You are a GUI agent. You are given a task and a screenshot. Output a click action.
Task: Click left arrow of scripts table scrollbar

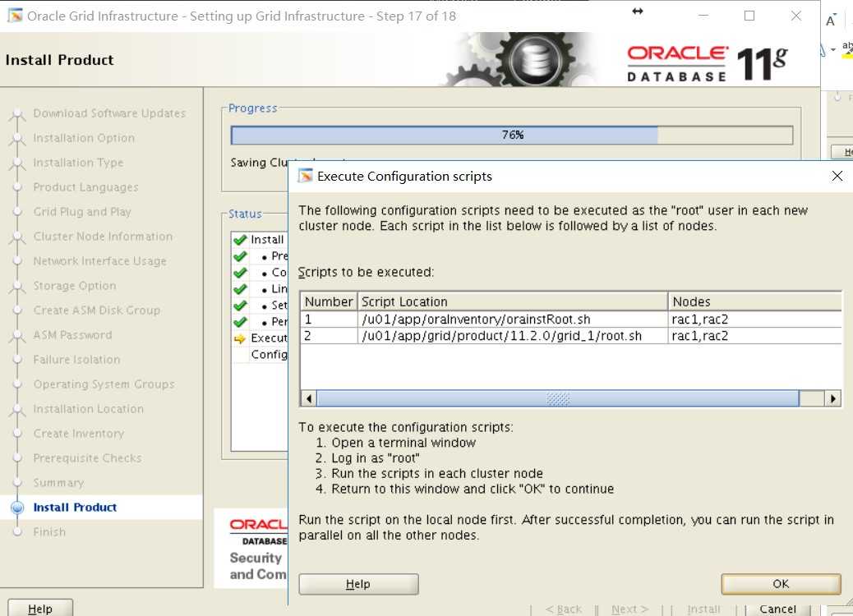(309, 398)
